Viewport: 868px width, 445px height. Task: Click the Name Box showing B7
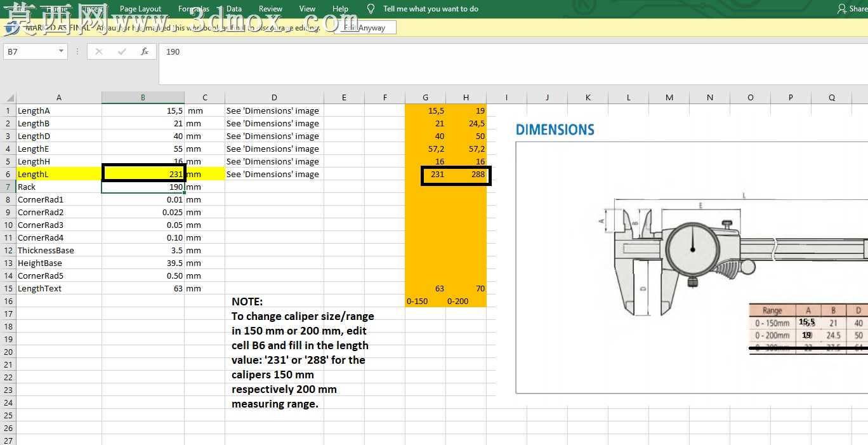(x=30, y=51)
